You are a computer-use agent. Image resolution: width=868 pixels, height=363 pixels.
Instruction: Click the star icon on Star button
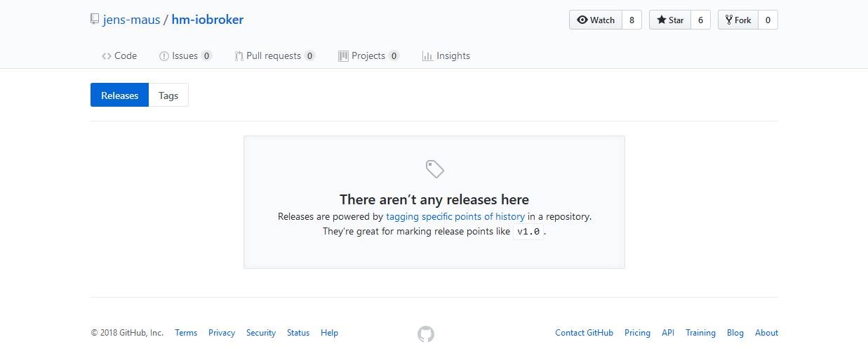coord(661,20)
